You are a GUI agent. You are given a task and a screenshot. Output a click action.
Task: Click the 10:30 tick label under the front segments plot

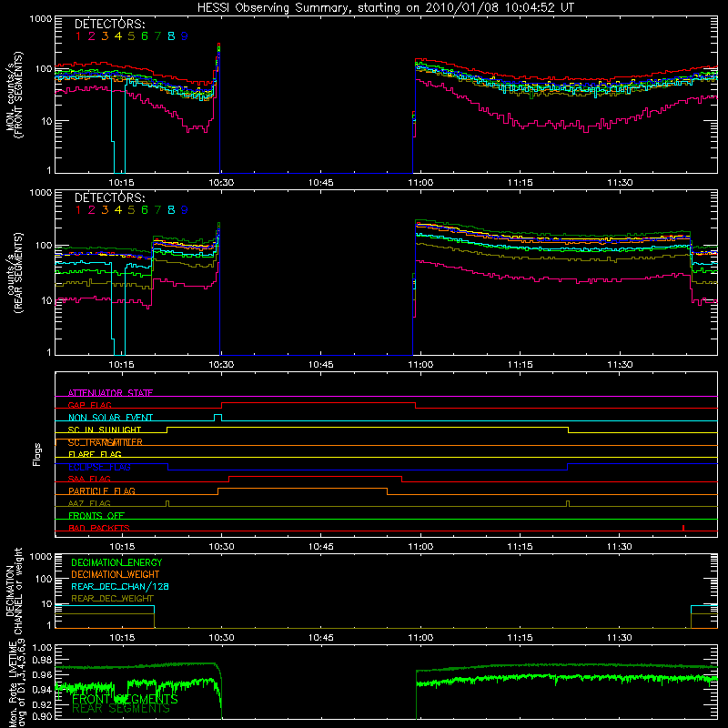pos(221,183)
